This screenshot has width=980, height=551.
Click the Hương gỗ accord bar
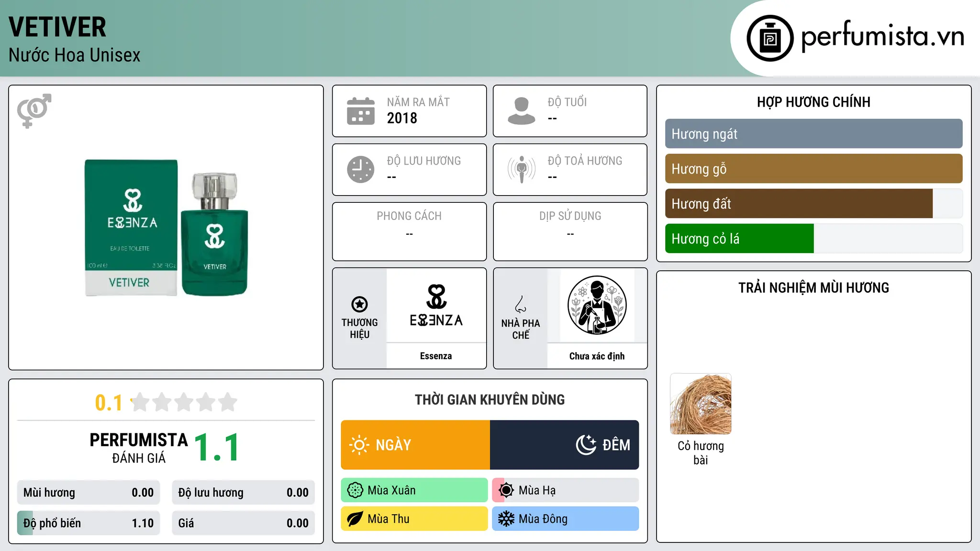point(813,169)
